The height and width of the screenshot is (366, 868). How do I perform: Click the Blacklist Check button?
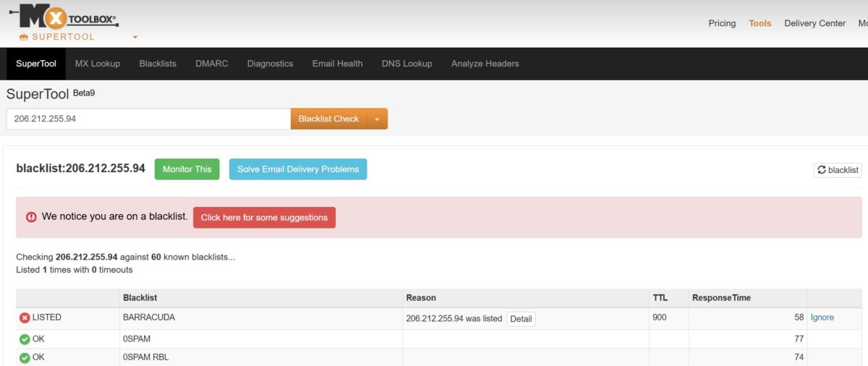pyautogui.click(x=328, y=119)
